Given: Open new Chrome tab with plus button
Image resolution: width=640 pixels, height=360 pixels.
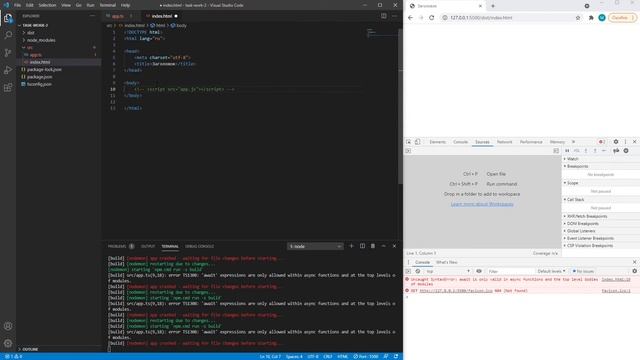Looking at the screenshot, I should [493, 6].
